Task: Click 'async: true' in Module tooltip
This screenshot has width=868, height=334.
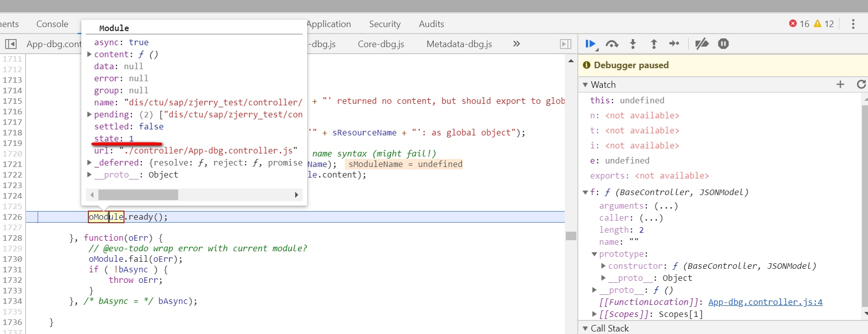Action: pos(121,42)
